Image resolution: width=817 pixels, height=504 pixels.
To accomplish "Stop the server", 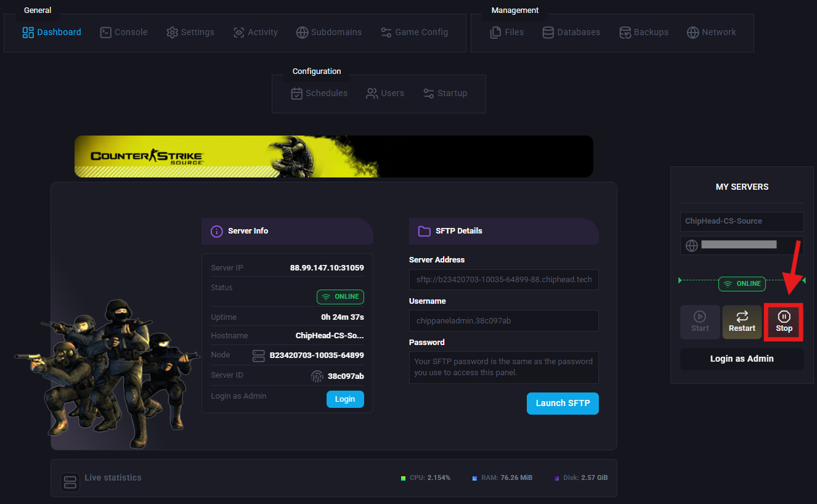I will [x=784, y=322].
